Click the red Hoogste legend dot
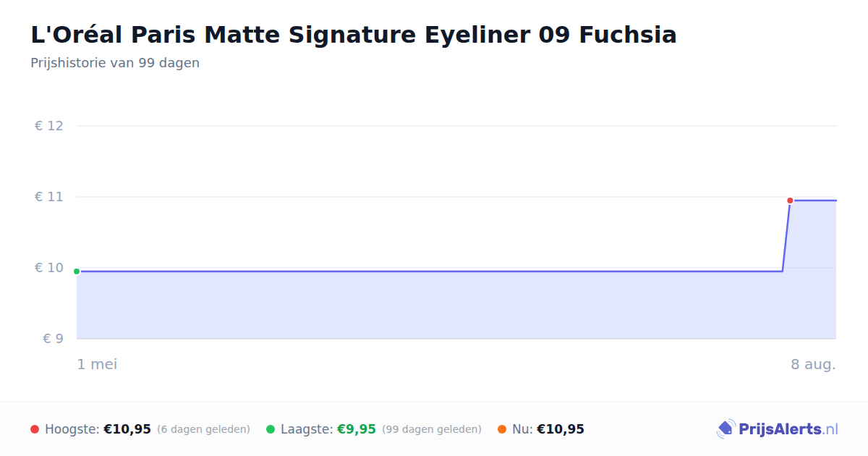The width and height of the screenshot is (868, 456). (35, 429)
